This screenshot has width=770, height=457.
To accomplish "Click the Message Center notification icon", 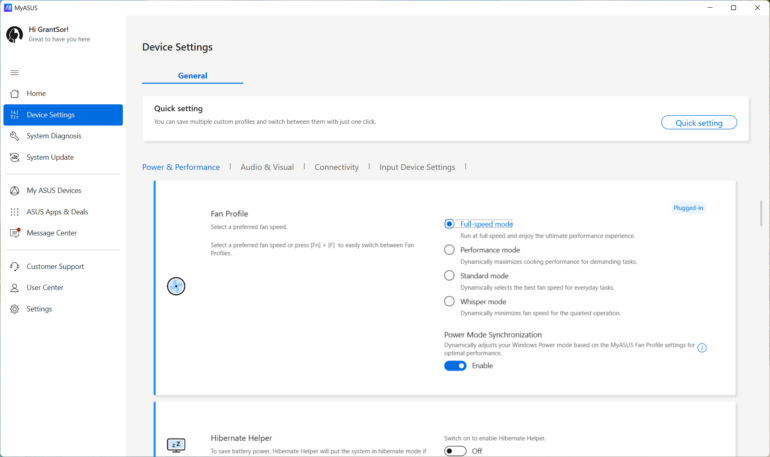I will 15,233.
